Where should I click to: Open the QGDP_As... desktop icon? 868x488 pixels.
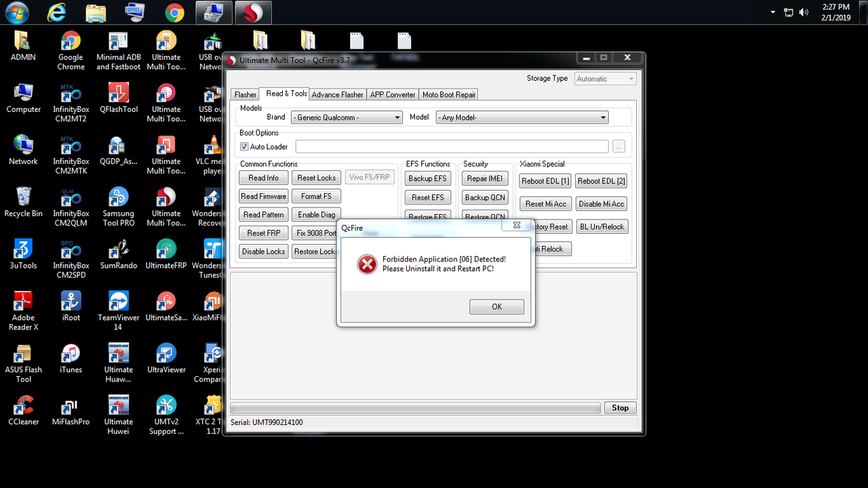pyautogui.click(x=119, y=150)
